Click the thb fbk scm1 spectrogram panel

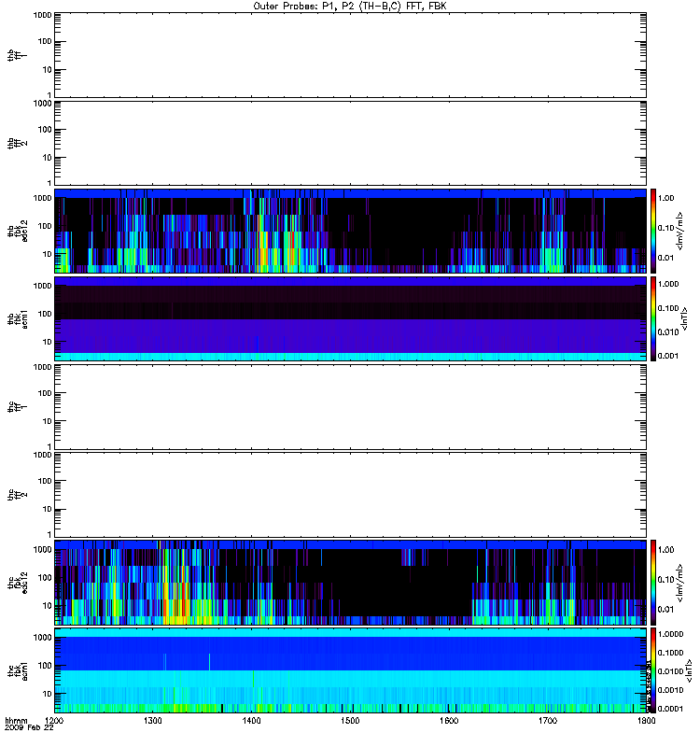pyautogui.click(x=350, y=318)
